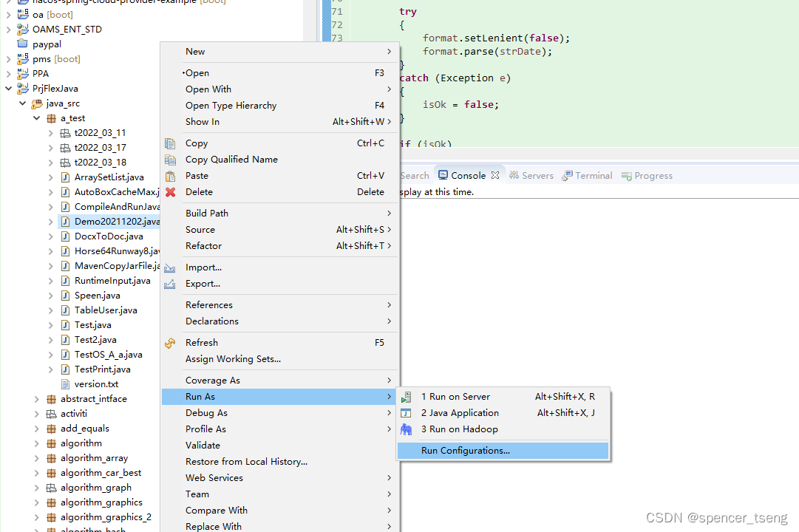Click the Export icon in the context menu
799x532 pixels.
171,284
